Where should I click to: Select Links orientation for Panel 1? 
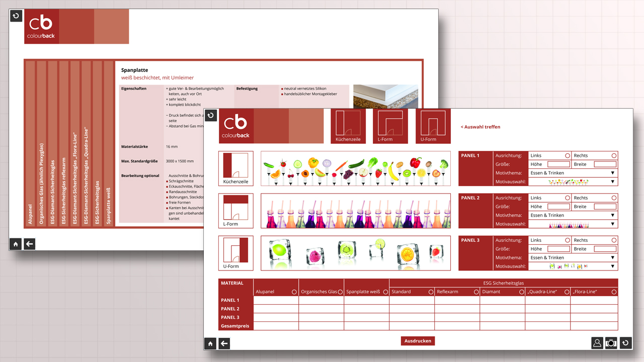pos(568,156)
